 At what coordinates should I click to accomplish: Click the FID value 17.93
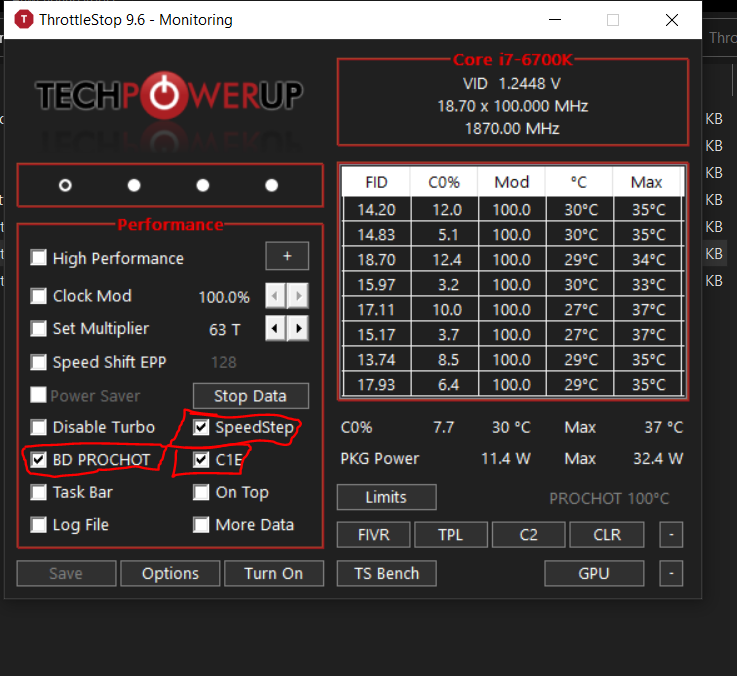pos(377,385)
